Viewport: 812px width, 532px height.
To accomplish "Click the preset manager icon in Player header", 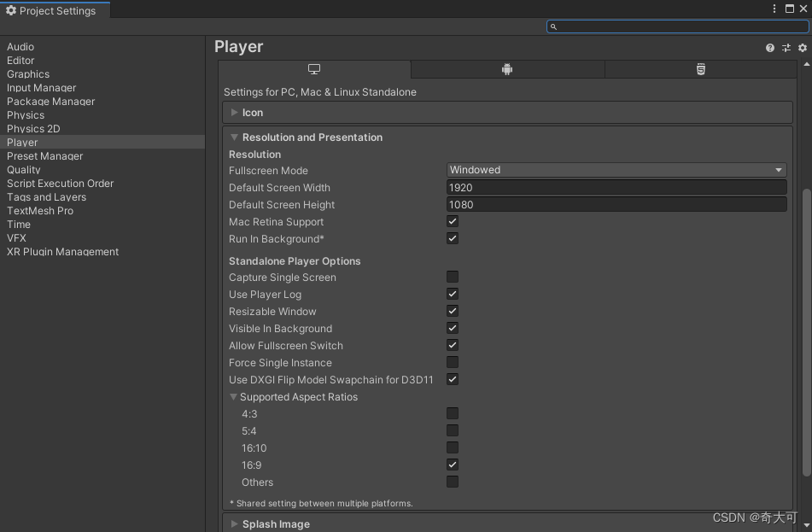I will (x=786, y=48).
